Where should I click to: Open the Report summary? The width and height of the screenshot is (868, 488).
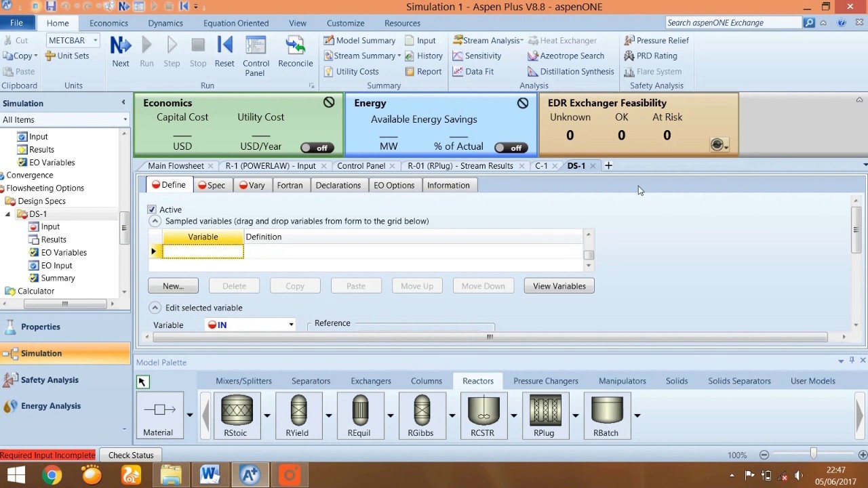(423, 71)
